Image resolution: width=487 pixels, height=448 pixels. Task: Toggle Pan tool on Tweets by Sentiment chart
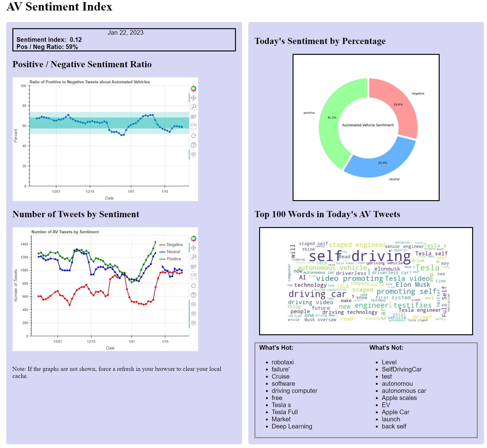193,248
